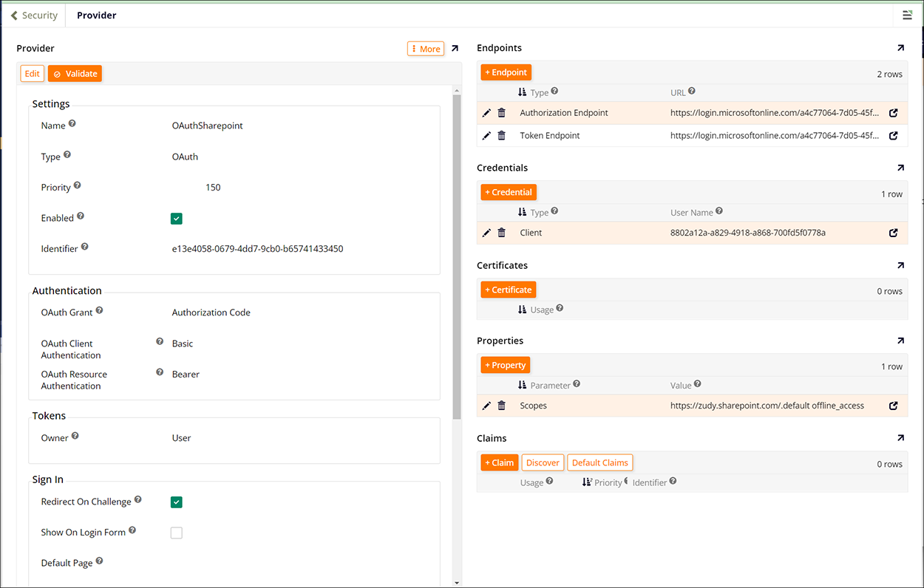Open the Name field help tooltip
924x588 pixels.
[x=72, y=123]
